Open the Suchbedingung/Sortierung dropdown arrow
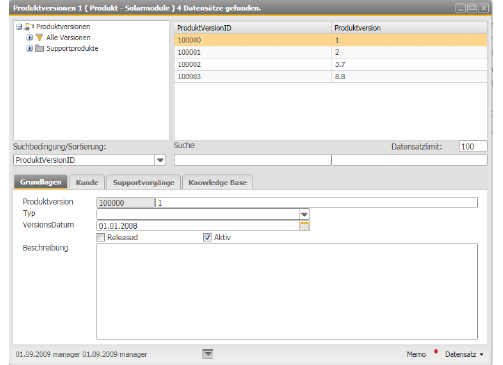Image resolution: width=503 pixels, height=365 pixels. pos(160,160)
